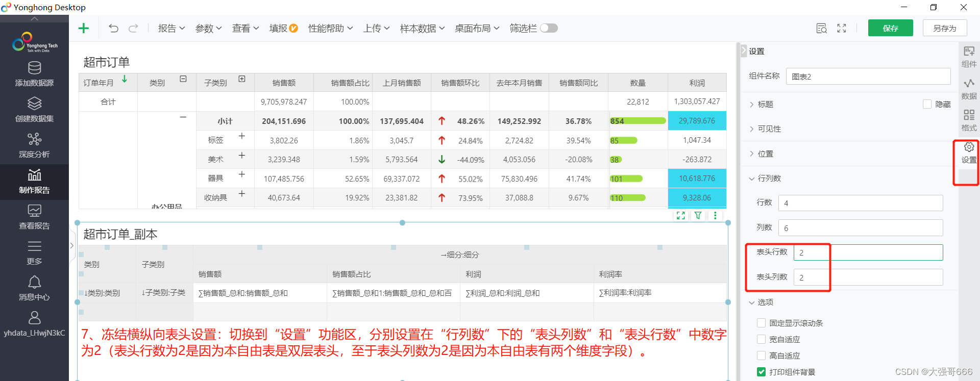Expand the 标签 row

pos(242,136)
